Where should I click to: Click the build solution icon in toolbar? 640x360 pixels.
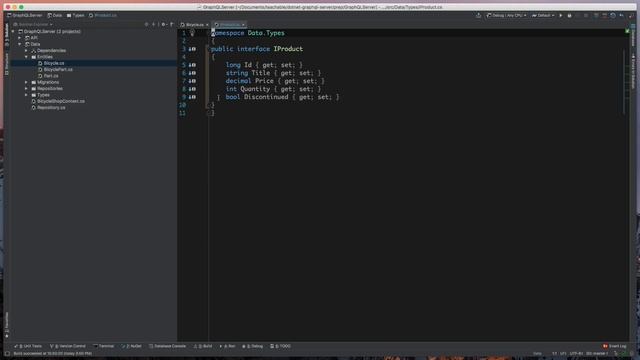[478, 16]
